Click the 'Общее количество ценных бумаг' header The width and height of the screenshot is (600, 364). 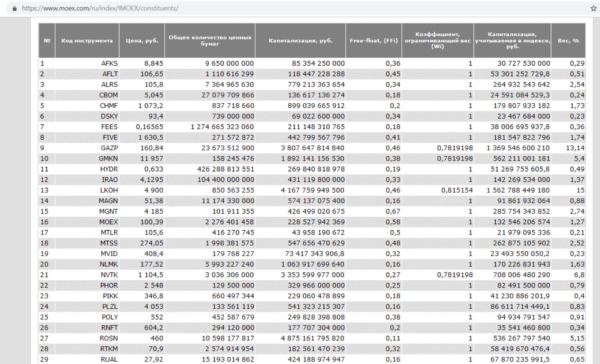click(x=210, y=40)
